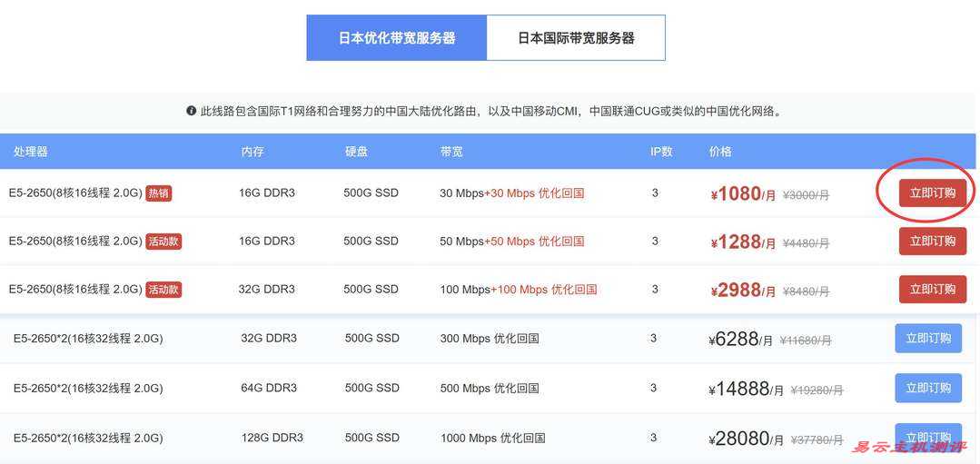Click the IP数 column header
The image size is (980, 464).
click(661, 152)
